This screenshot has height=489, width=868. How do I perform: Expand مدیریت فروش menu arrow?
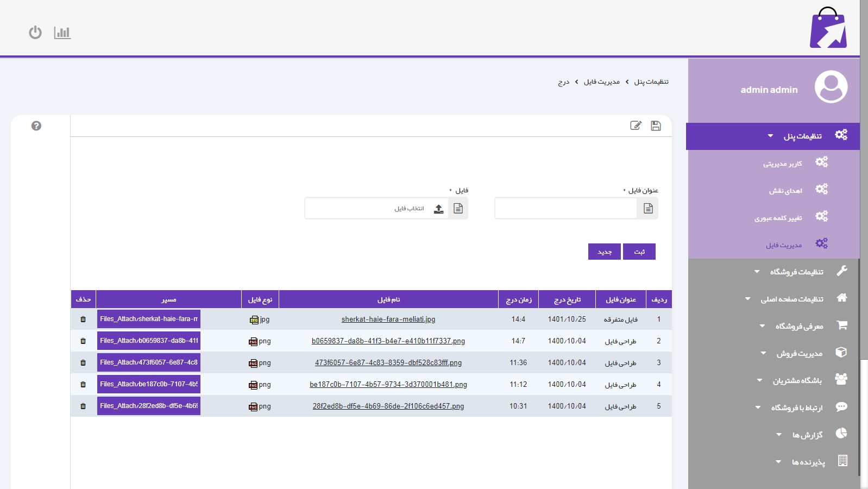click(x=764, y=353)
